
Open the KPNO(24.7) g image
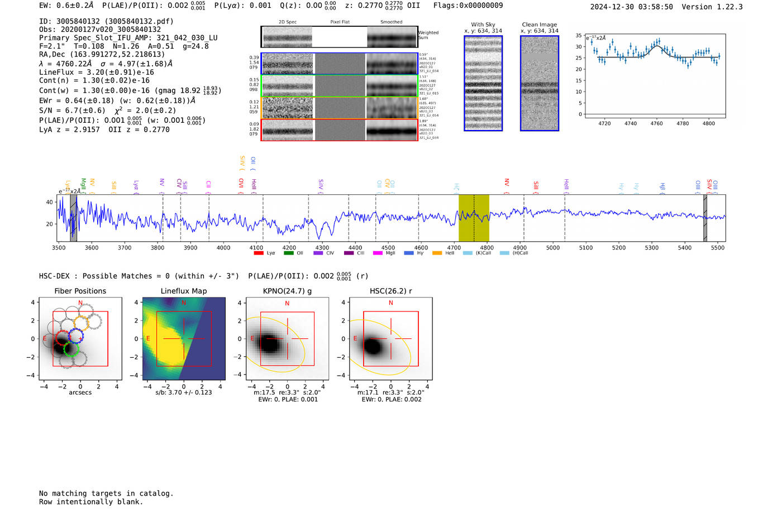click(x=287, y=338)
